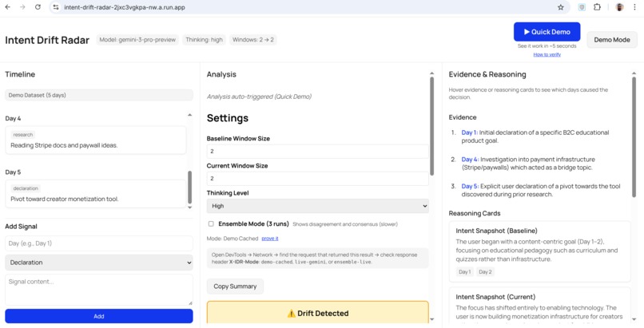Click Copy Summary button
Image resolution: width=644 pixels, height=328 pixels.
235,287
